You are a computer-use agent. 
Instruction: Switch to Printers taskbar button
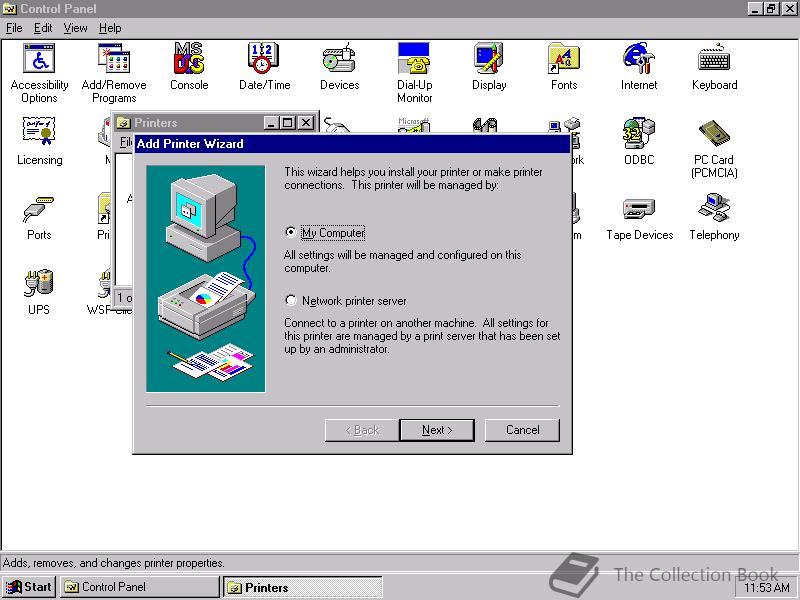[x=303, y=587]
